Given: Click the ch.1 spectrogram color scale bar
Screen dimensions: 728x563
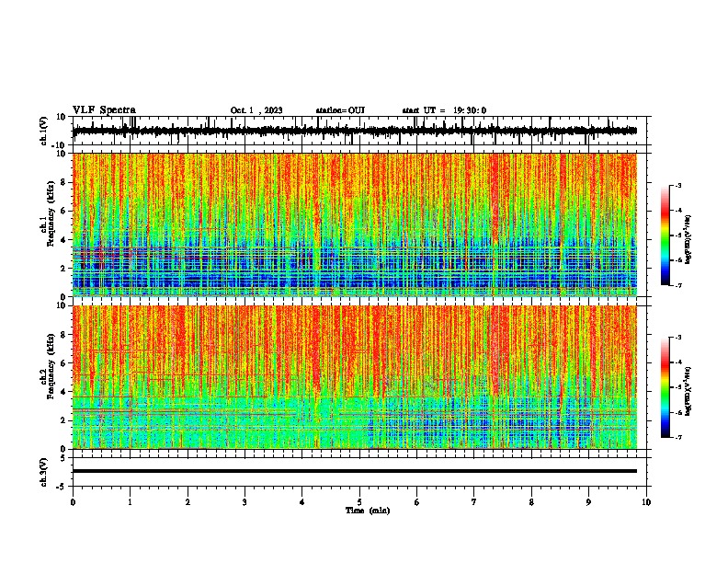Looking at the screenshot, I should click(665, 236).
